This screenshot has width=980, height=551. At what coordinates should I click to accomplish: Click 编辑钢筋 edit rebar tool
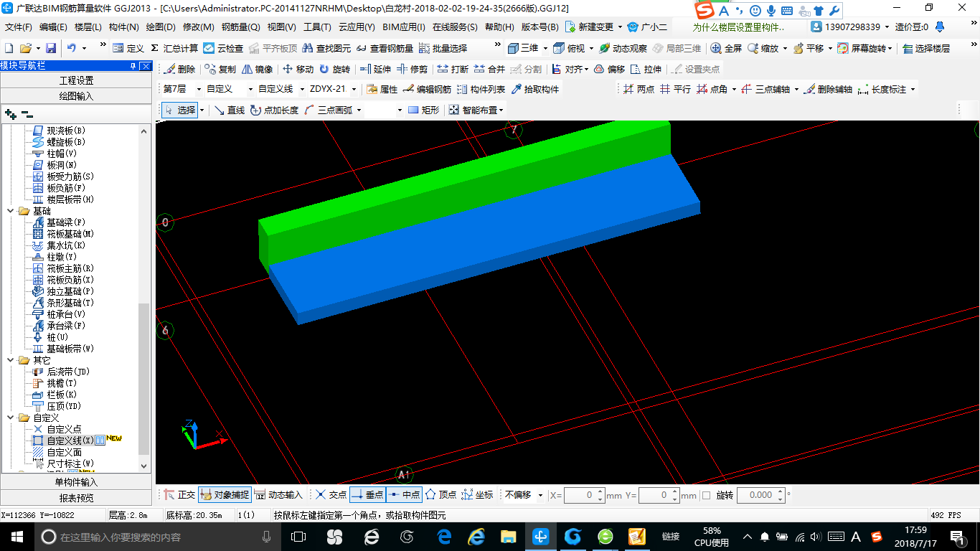pos(427,89)
